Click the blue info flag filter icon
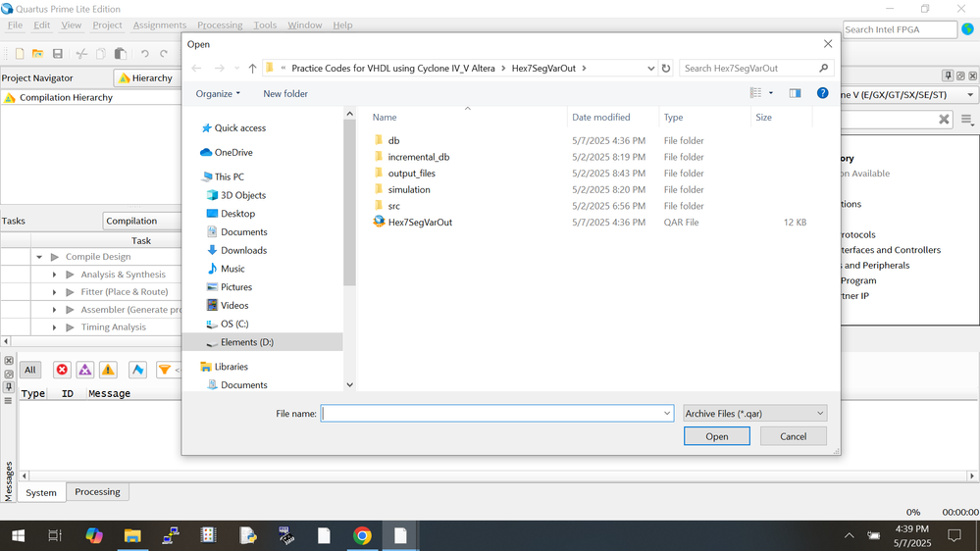 [137, 370]
